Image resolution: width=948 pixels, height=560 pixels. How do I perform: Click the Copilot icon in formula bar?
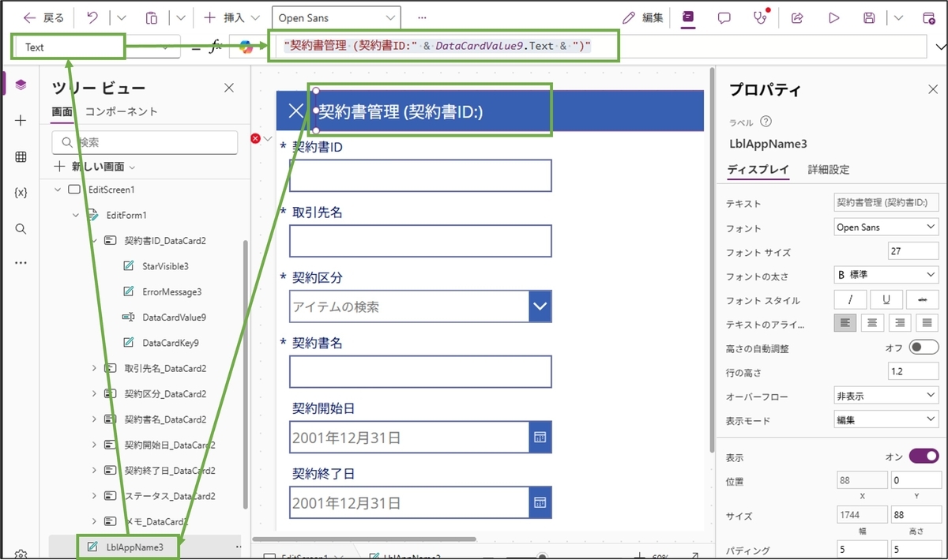246,47
